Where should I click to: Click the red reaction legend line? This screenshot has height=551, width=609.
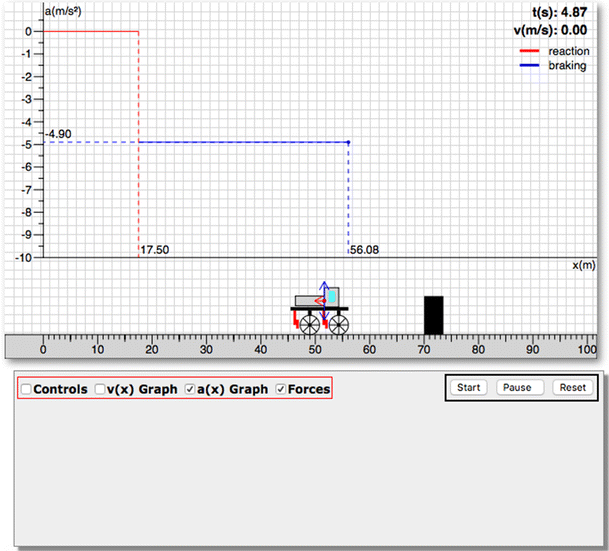click(x=528, y=50)
